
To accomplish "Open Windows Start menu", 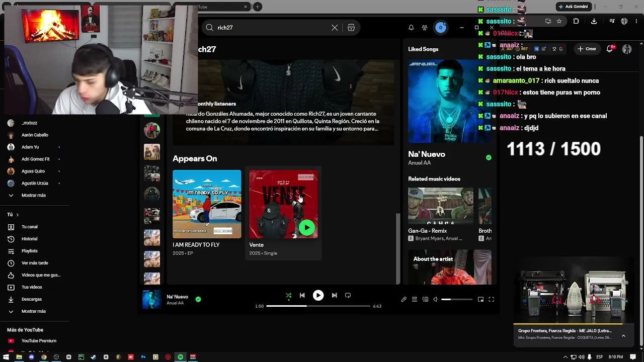I will point(6,357).
